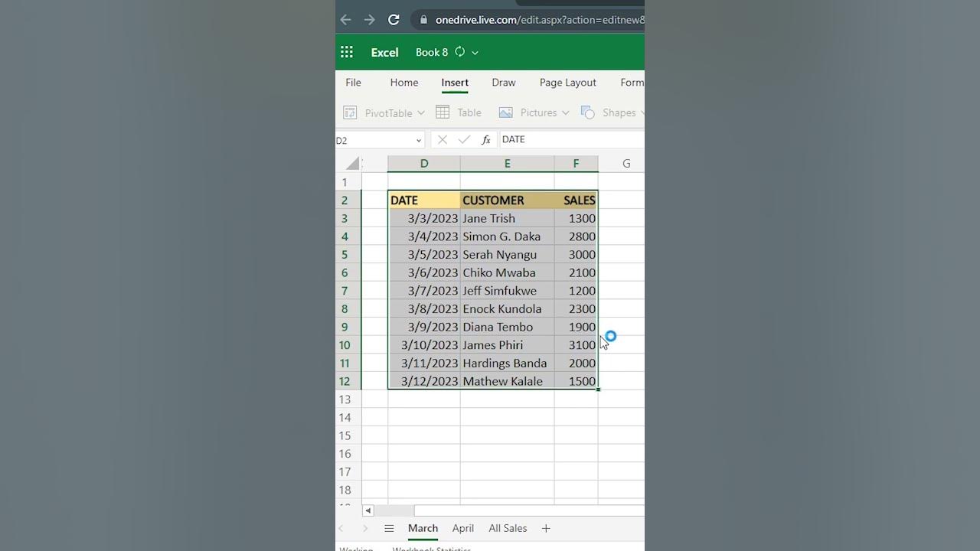Cancel the formula bar entry with X
Screen dimensions: 980x551
[442, 139]
